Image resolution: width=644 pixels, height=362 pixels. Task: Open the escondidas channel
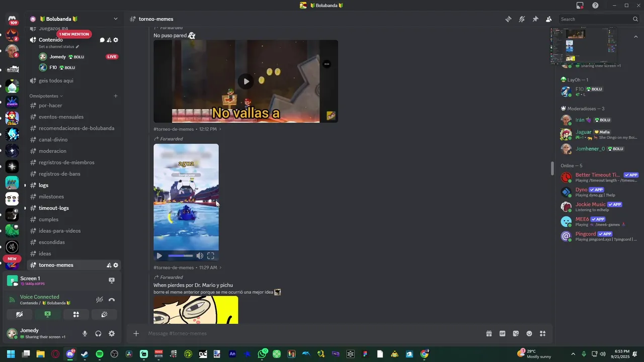[x=74, y=242]
